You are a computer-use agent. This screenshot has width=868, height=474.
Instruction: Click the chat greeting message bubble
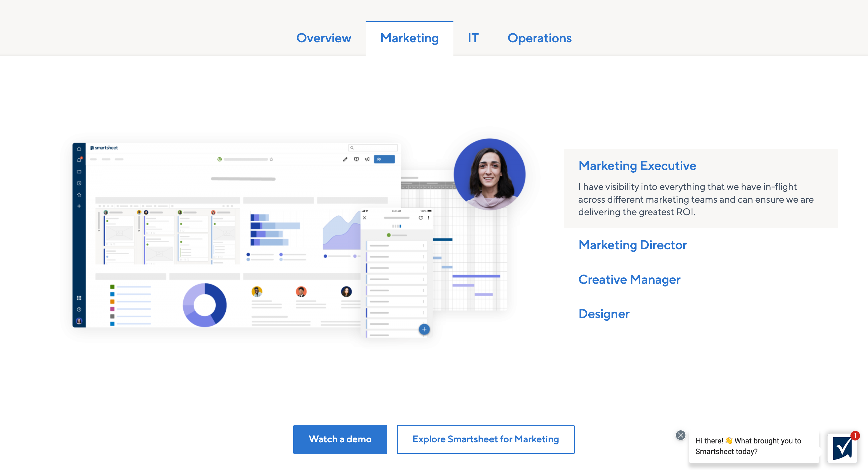coord(754,446)
